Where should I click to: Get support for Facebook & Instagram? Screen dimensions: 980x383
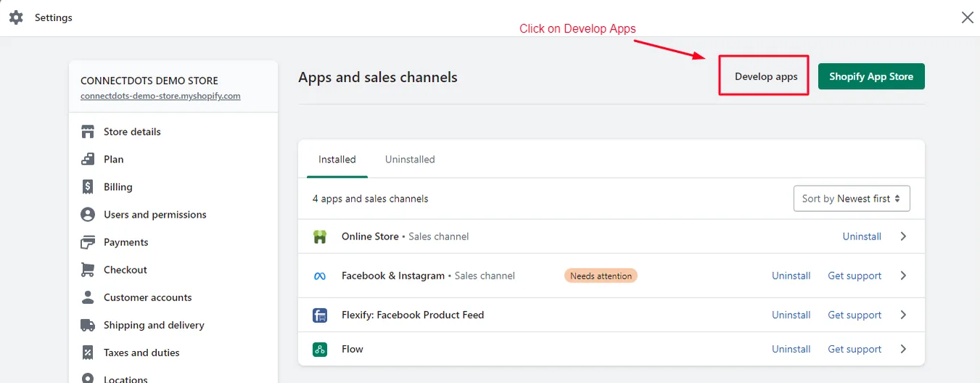tap(855, 276)
